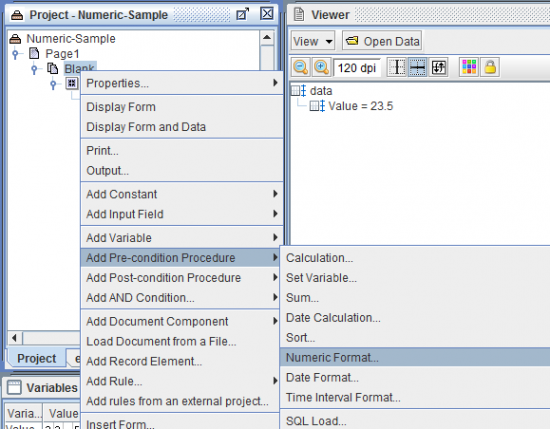Click the zoom out magnifier icon
The width and height of the screenshot is (550, 429).
(x=301, y=67)
